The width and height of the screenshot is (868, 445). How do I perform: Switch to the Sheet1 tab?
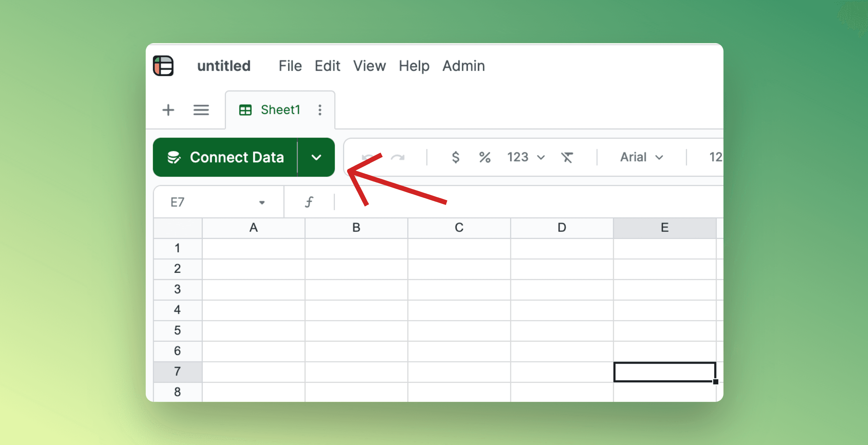280,110
